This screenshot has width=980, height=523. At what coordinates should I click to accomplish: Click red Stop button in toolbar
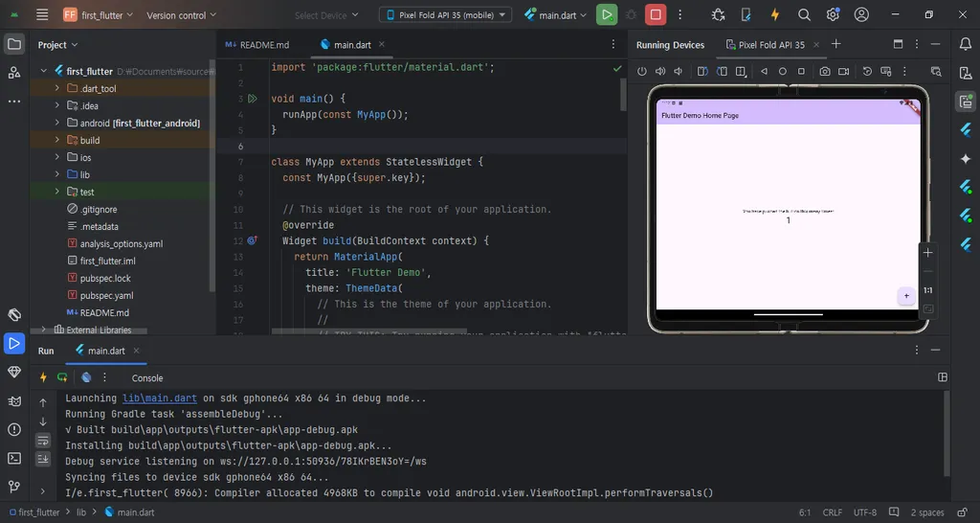[x=655, y=15]
